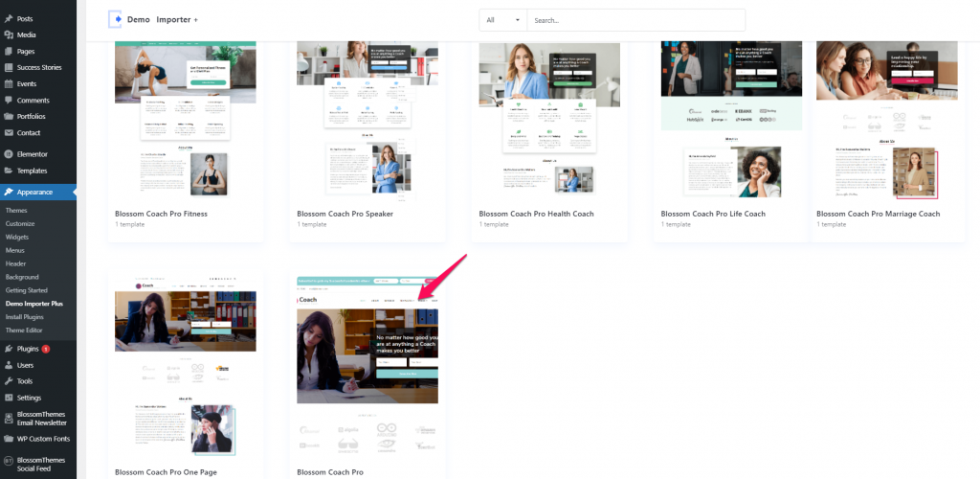Select Blossom Coach Pro Life Coach thumbnail
The height and width of the screenshot is (479, 980).
pyautogui.click(x=731, y=120)
